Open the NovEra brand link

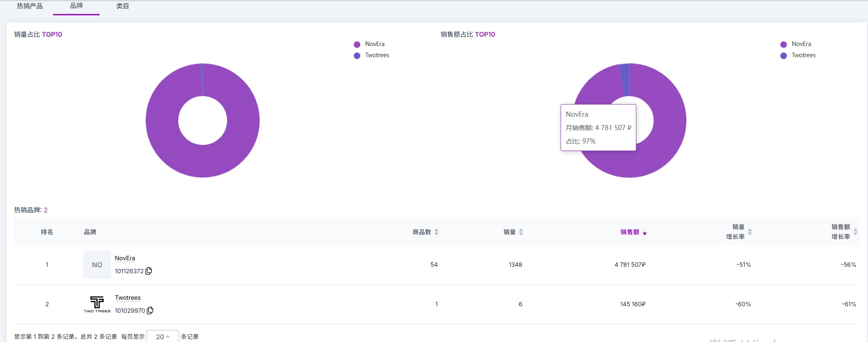pyautogui.click(x=125, y=258)
